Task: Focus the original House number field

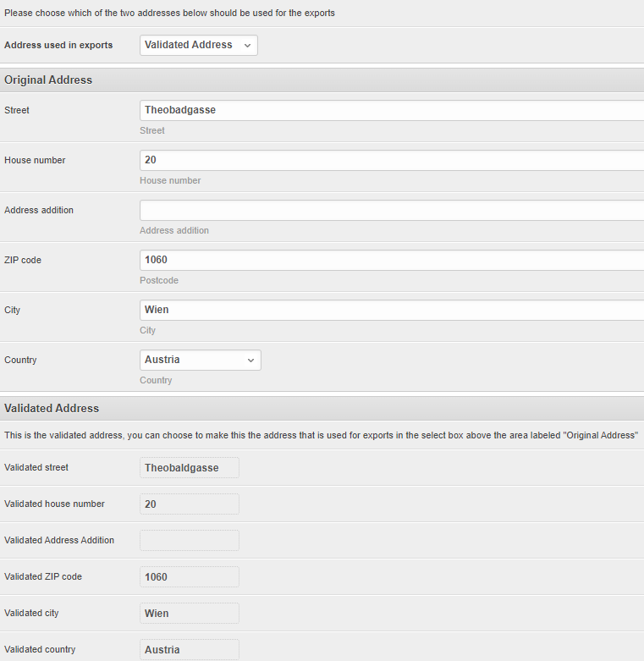Action: pyautogui.click(x=392, y=160)
